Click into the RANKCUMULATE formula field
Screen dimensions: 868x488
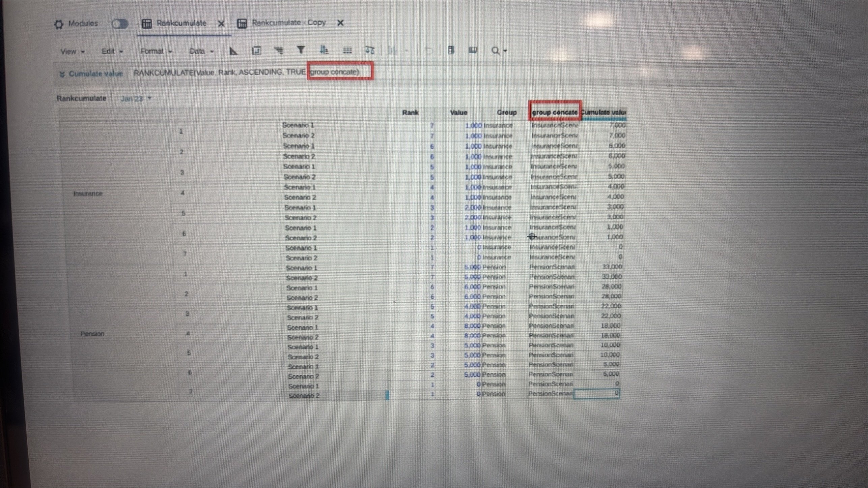point(219,72)
